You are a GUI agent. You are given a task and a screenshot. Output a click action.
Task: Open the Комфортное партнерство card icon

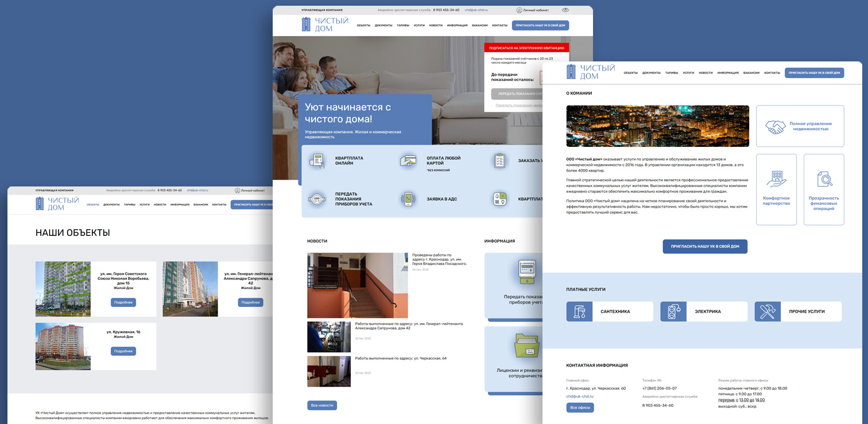pos(776,179)
